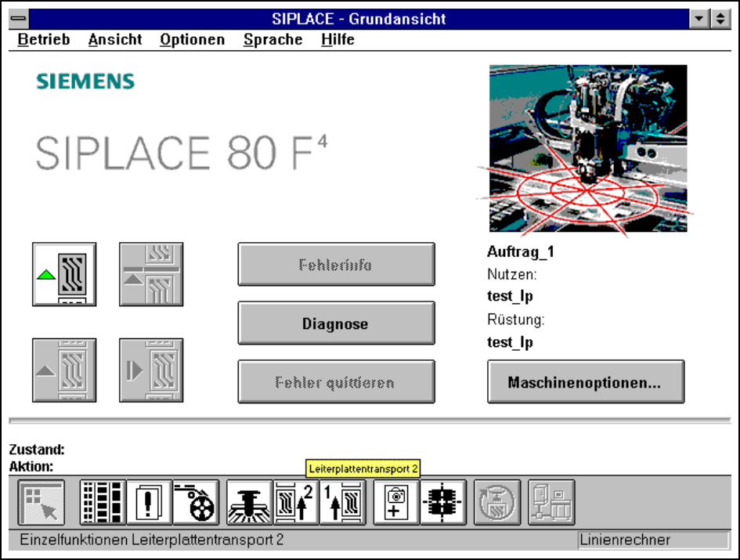Click the chip component centering icon
Image resolution: width=740 pixels, height=560 pixels.
click(443, 502)
